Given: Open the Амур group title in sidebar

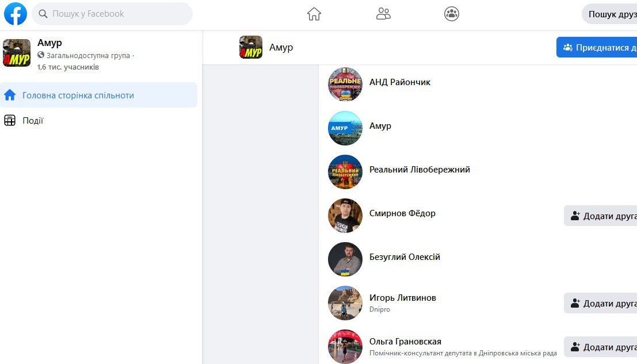Looking at the screenshot, I should point(49,43).
